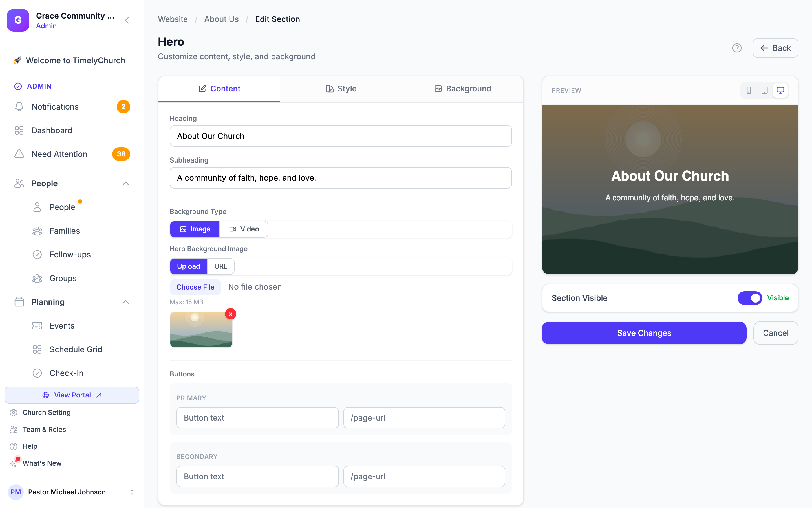The width and height of the screenshot is (812, 508).
Task: Click the Back button
Action: pos(775,48)
